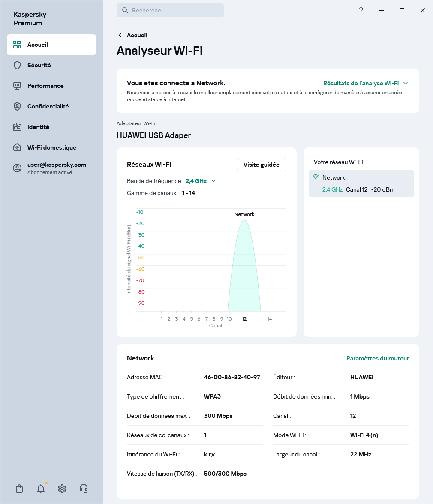Open Paramètres du routeur link

(x=377, y=358)
